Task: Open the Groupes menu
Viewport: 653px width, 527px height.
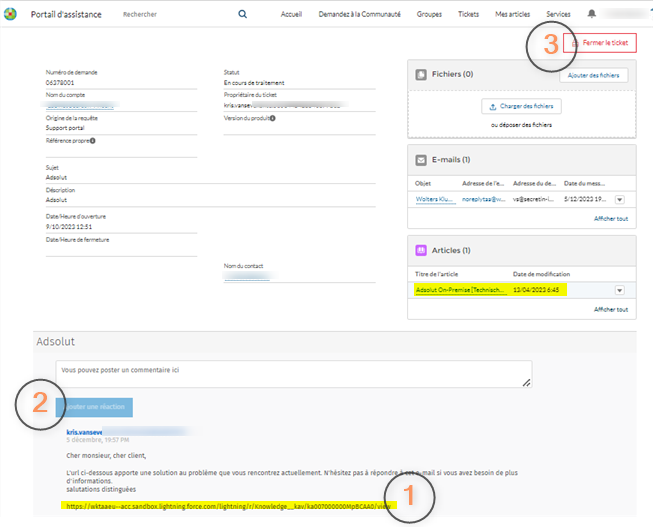Action: coord(429,14)
